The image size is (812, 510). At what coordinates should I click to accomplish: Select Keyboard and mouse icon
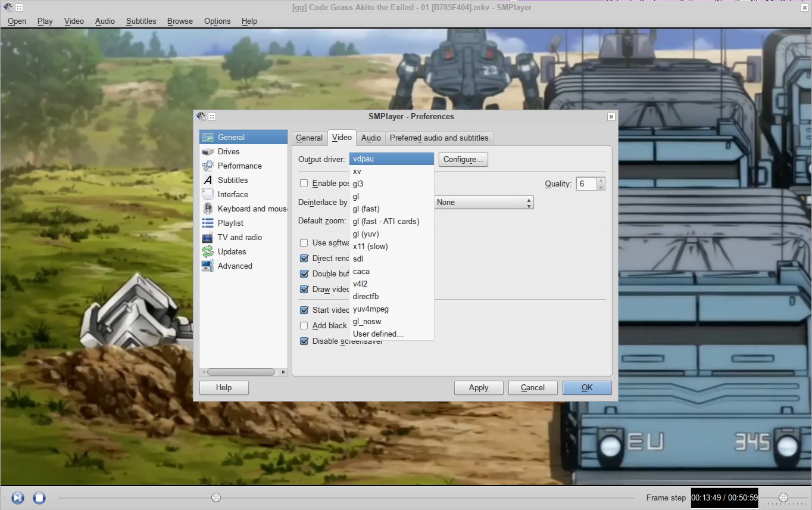pos(208,209)
